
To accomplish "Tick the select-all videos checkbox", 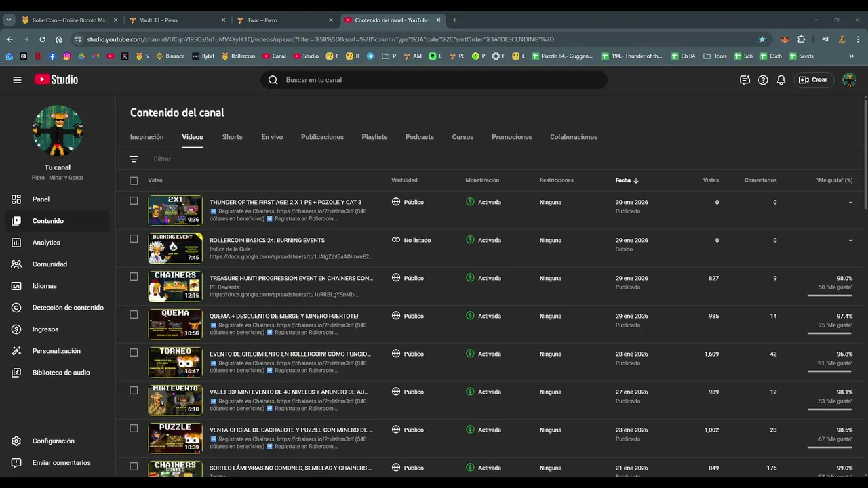I will (134, 180).
